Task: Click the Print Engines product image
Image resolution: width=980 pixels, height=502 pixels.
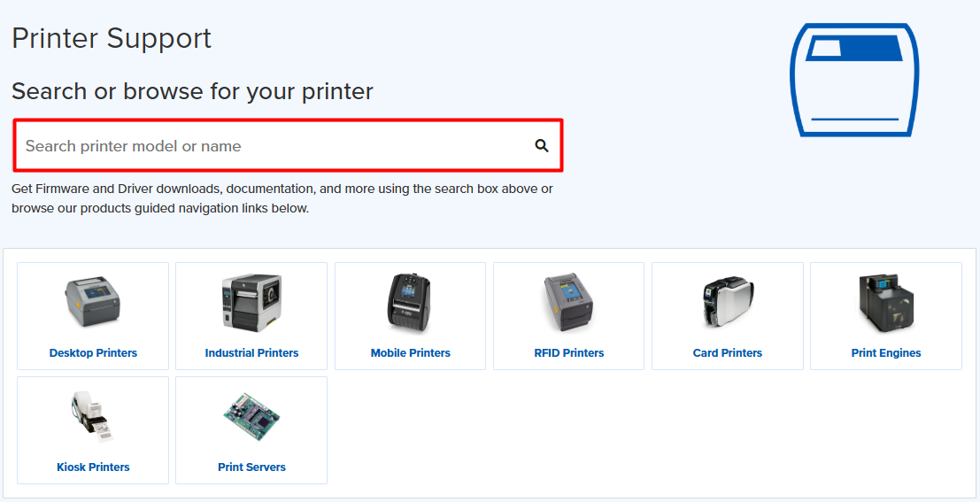Action: pos(885,303)
